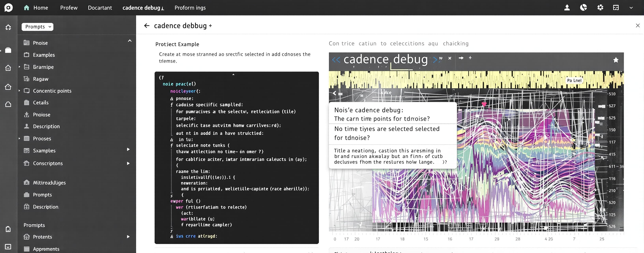Screen dimensions: 644x253
Task: Open the Cetails sidebar item
Action: pyautogui.click(x=41, y=102)
